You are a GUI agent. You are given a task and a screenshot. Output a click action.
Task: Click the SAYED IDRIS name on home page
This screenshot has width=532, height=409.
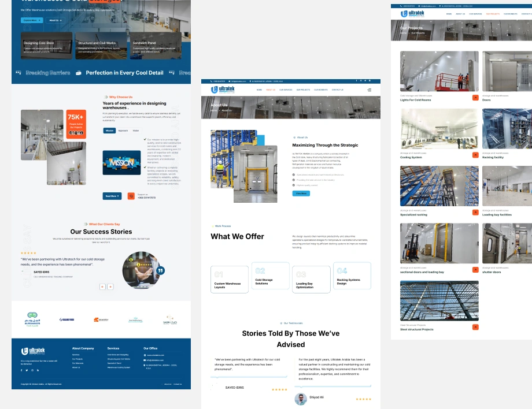click(42, 272)
